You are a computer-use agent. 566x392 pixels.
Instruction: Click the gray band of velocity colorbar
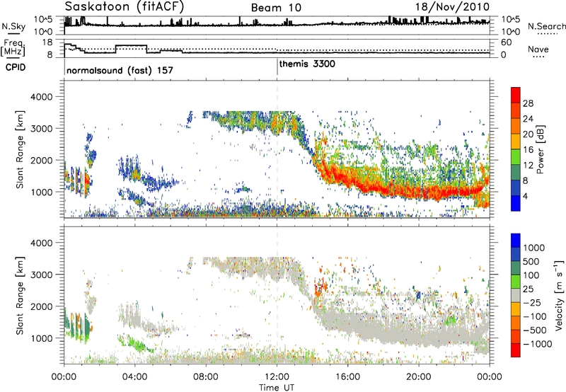516,295
